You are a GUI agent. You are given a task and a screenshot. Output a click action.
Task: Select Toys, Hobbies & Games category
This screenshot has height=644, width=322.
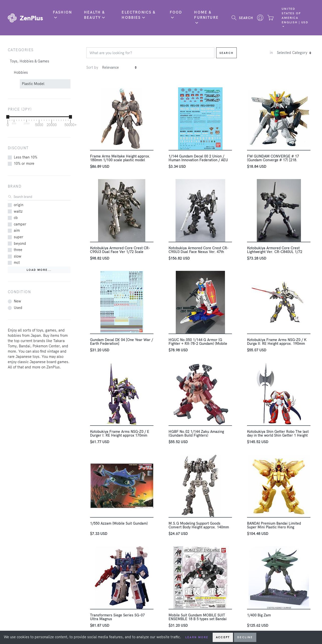(x=29, y=61)
